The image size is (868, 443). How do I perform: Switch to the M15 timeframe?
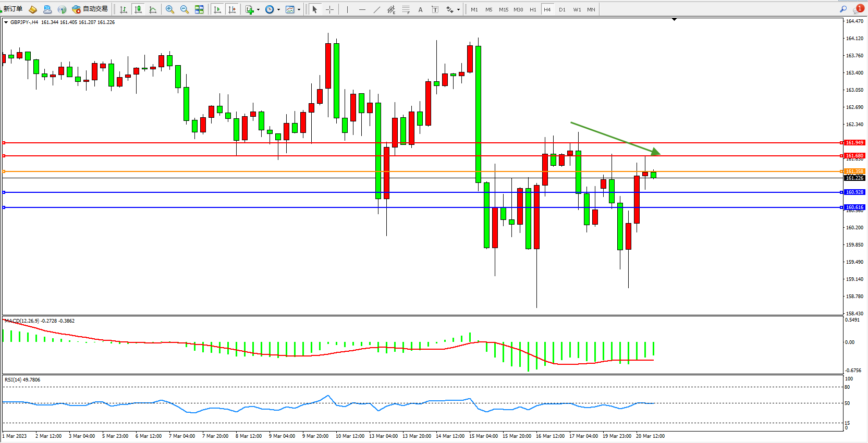click(x=503, y=9)
